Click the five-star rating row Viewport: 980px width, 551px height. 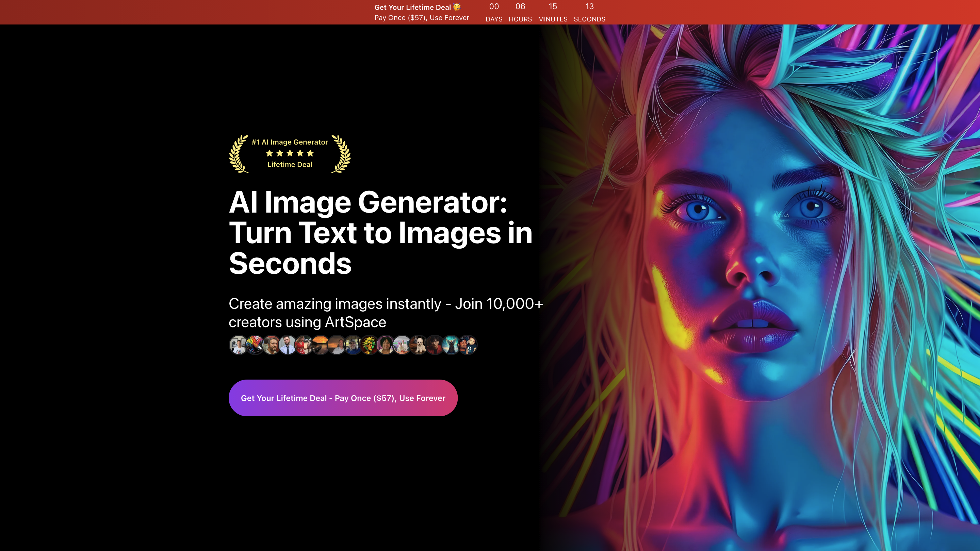290,153
